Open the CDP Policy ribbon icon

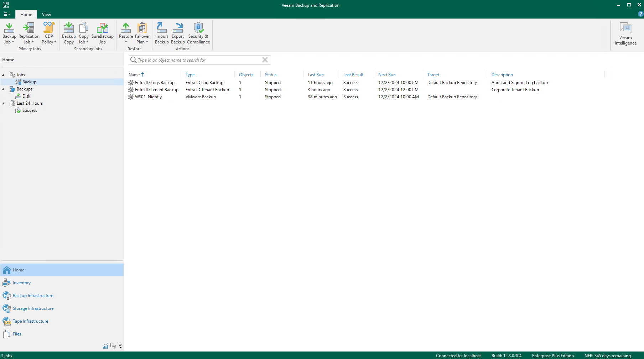click(x=49, y=33)
